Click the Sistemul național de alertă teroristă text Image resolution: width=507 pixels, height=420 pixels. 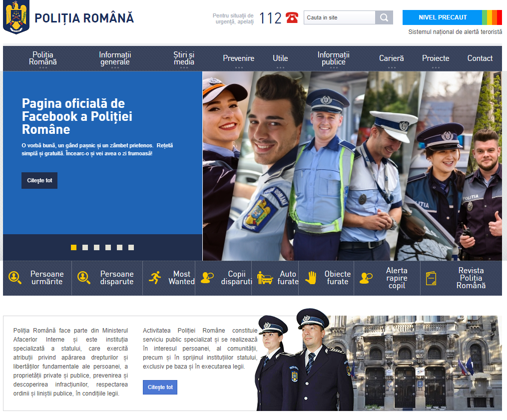pos(455,32)
